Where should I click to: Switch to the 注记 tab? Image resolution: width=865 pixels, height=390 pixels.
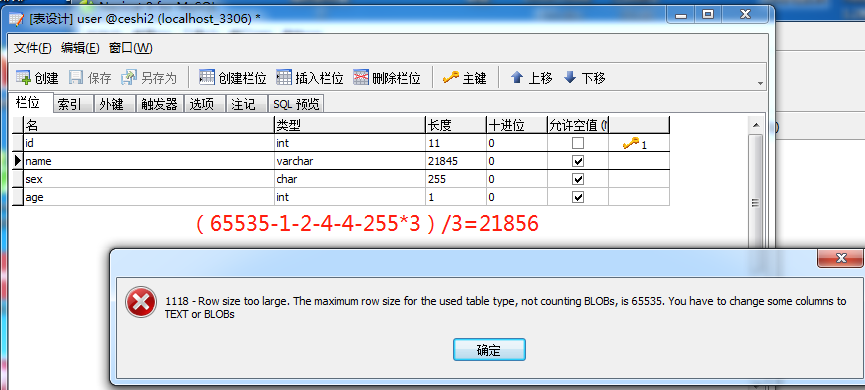coord(247,104)
